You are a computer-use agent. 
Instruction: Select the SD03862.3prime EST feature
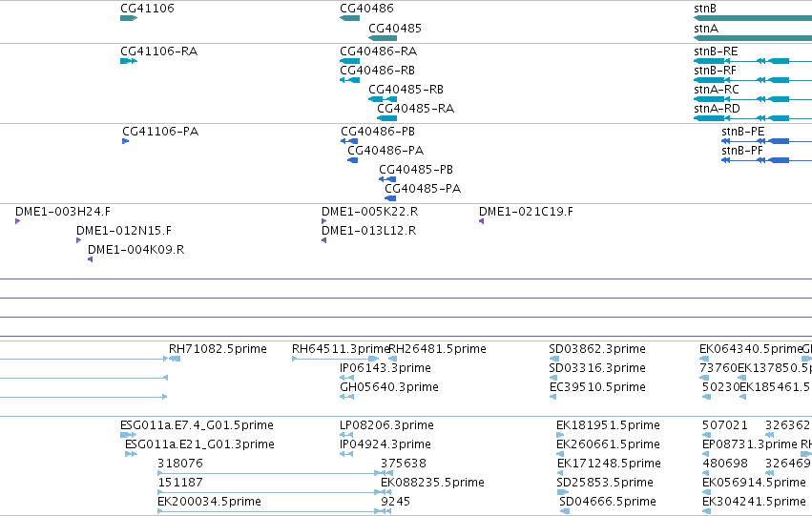coord(554,359)
